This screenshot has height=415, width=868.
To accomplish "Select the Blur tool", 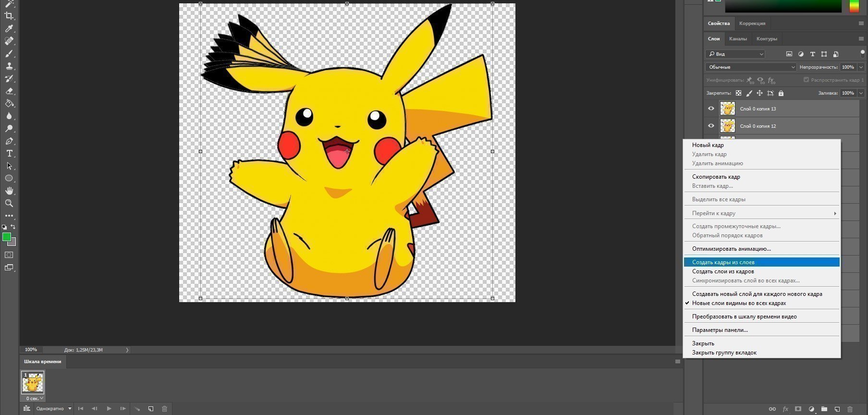I will [9, 116].
